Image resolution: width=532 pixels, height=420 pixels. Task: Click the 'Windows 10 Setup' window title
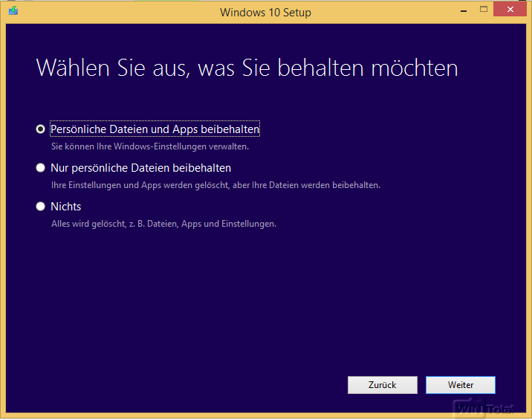(x=266, y=12)
